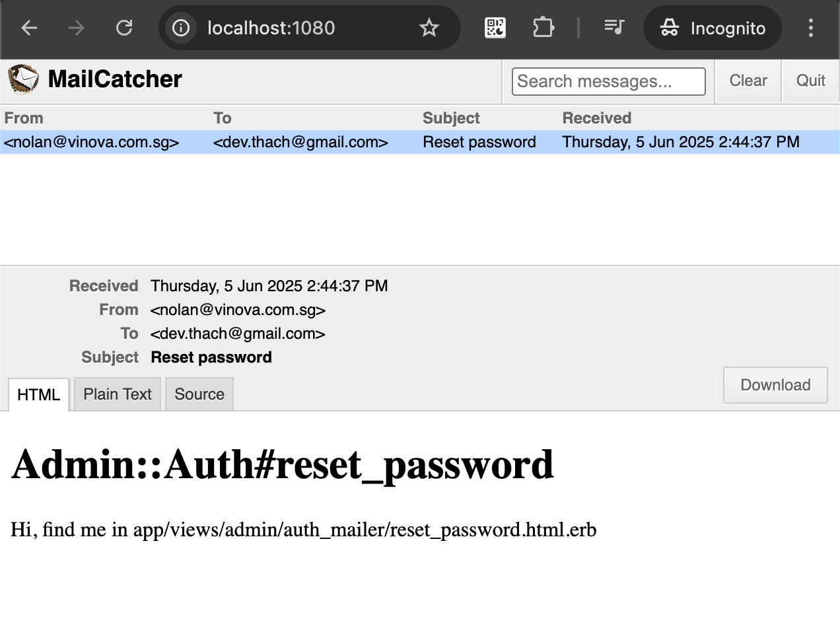Open the media controls icon

tap(614, 28)
